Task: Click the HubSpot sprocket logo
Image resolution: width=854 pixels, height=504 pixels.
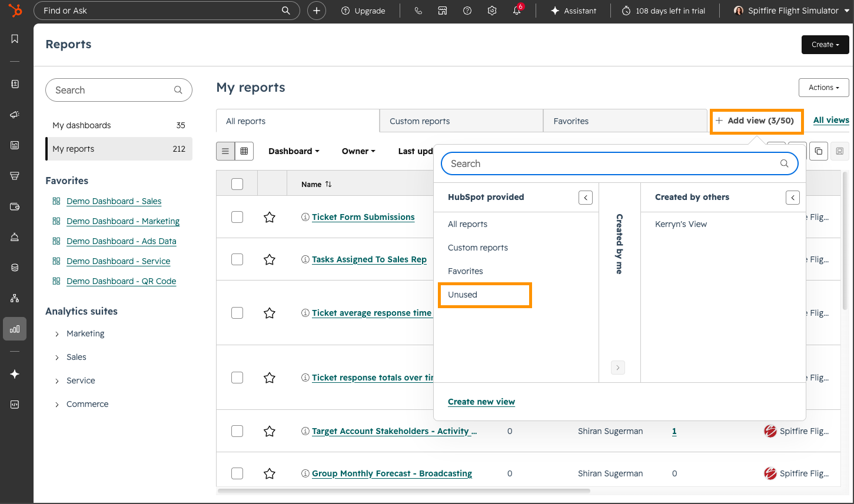Action: pos(15,10)
